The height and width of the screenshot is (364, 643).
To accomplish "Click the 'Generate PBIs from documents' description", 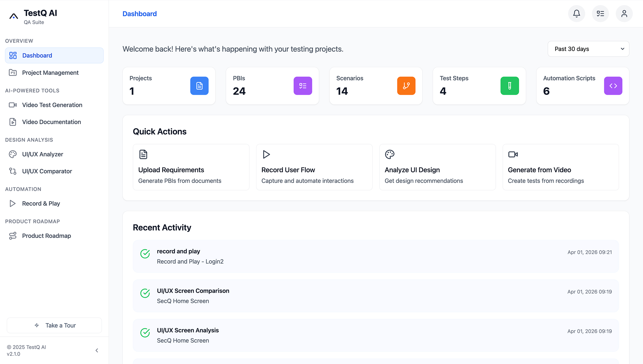I will point(180,181).
